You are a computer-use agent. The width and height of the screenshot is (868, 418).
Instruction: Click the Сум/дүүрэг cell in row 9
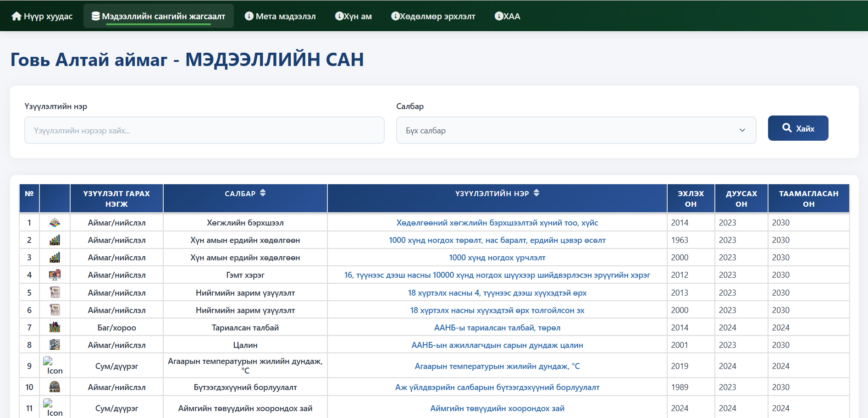(x=116, y=366)
